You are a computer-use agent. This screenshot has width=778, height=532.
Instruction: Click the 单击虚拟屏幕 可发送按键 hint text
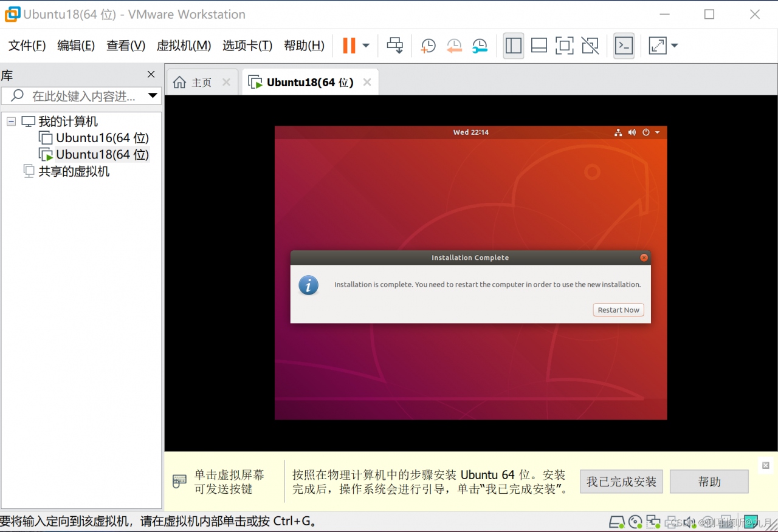229,482
